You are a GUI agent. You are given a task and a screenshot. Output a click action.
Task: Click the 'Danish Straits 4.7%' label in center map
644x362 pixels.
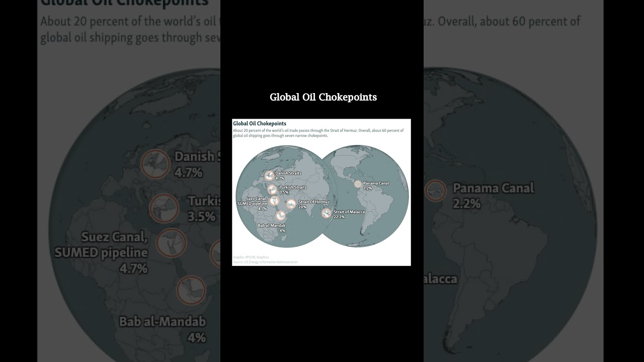coord(288,175)
